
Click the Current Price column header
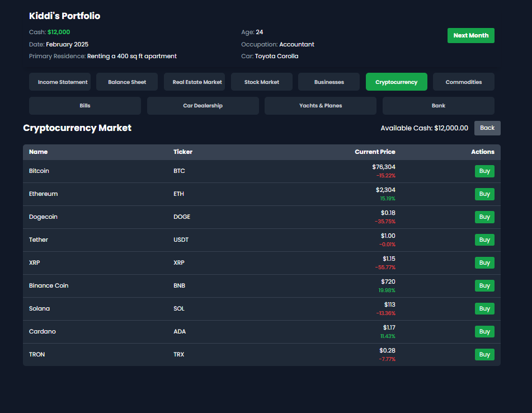[375, 152]
